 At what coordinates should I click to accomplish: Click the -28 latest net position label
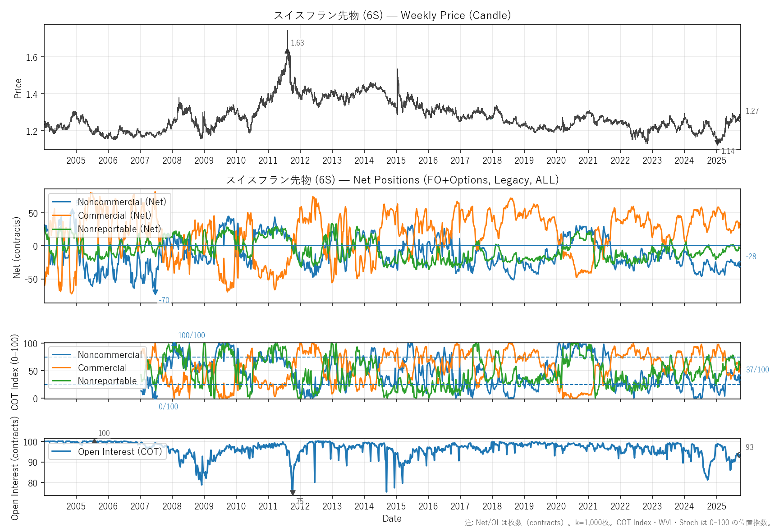pyautogui.click(x=751, y=257)
